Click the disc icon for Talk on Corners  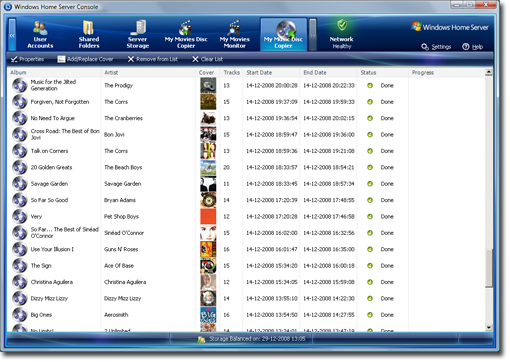coord(20,151)
